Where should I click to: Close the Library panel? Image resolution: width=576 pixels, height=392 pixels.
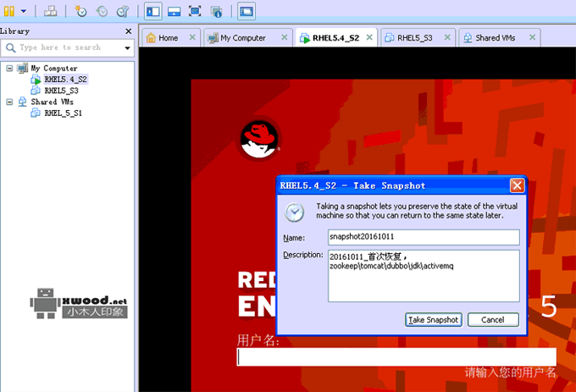pyautogui.click(x=129, y=31)
